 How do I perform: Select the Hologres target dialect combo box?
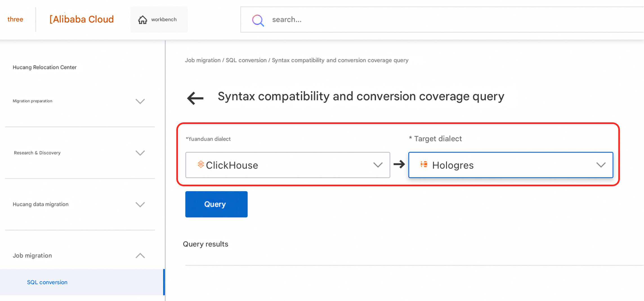(x=511, y=165)
